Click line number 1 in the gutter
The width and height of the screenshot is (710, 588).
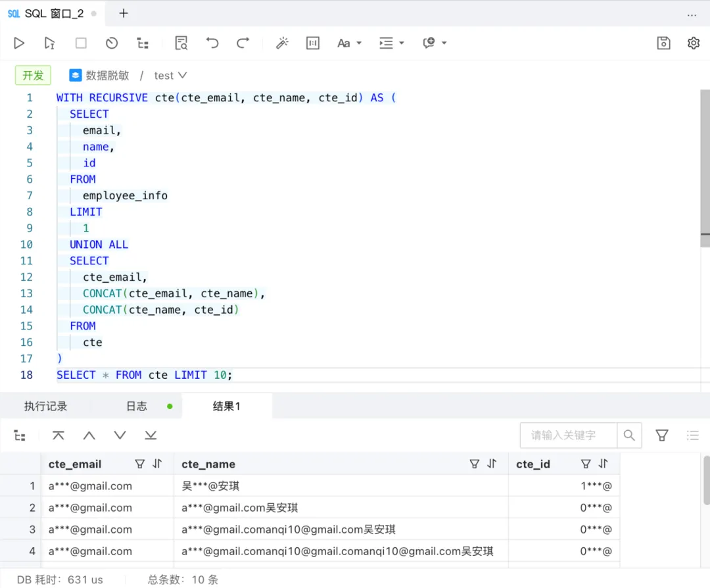(30, 98)
